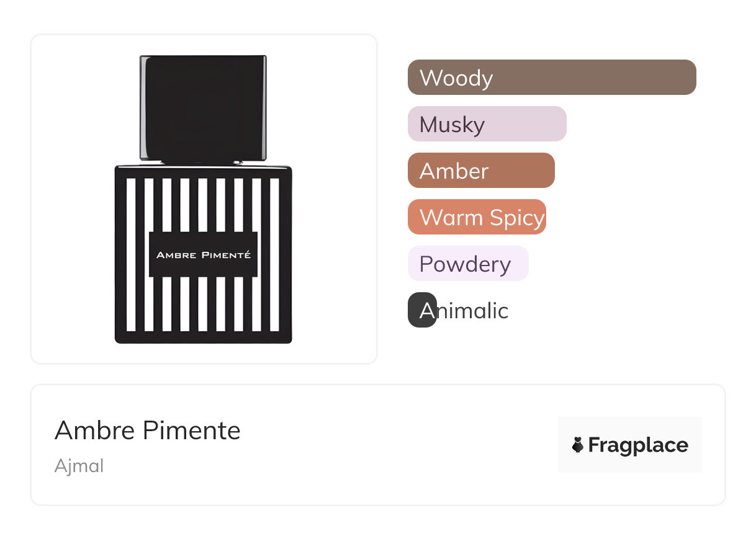Select the Musky accord bar
The image size is (756, 536).
pyautogui.click(x=487, y=124)
